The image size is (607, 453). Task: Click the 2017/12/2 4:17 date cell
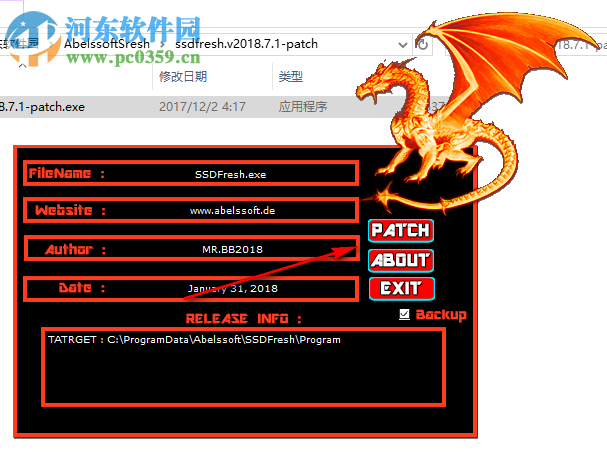202,107
